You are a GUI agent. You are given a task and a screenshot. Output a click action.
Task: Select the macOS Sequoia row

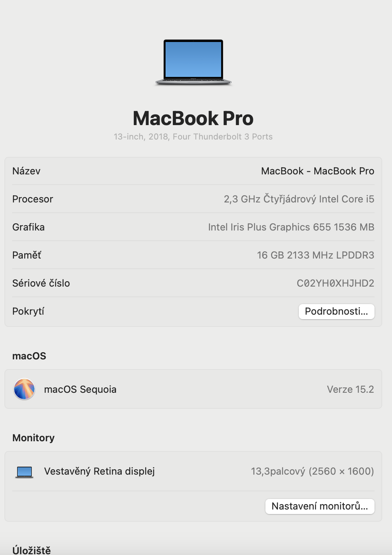193,389
